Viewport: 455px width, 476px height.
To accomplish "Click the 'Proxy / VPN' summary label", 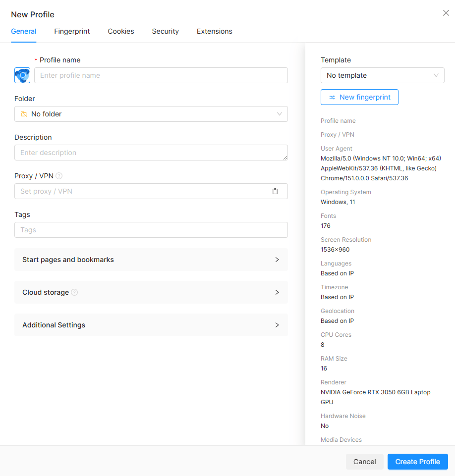I will [x=338, y=135].
